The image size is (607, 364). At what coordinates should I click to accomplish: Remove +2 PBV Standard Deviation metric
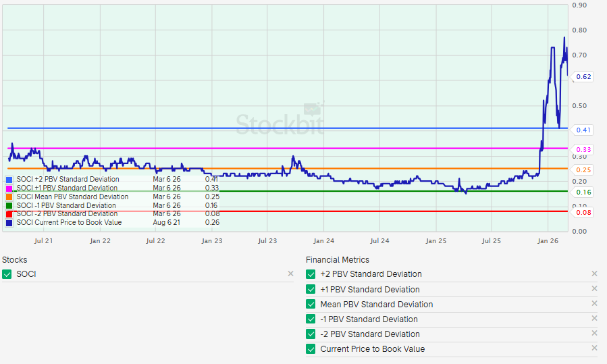[x=594, y=274]
